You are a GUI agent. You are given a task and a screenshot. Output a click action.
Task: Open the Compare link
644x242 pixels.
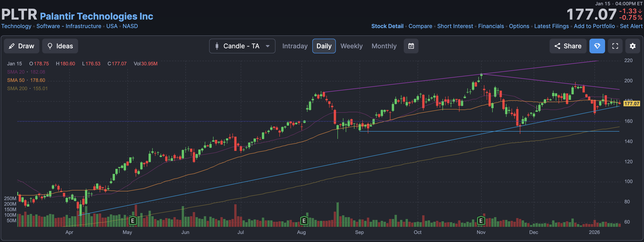tap(420, 26)
